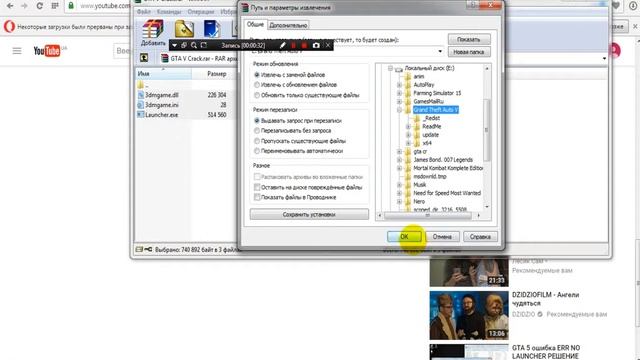Image resolution: width=640 pixels, height=360 pixels.
Task: Click the Справка button
Action: pyautogui.click(x=480, y=236)
